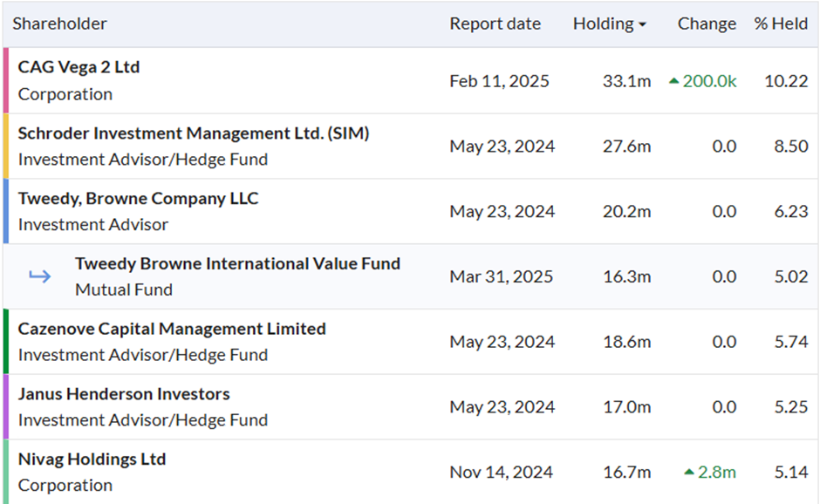Click the 6.23 percent held value
This screenshot has width=820, height=504.
pyautogui.click(x=791, y=211)
